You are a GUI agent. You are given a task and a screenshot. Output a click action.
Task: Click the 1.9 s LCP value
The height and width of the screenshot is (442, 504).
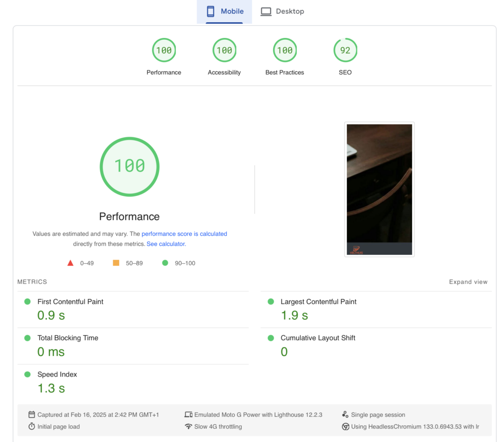click(x=294, y=316)
